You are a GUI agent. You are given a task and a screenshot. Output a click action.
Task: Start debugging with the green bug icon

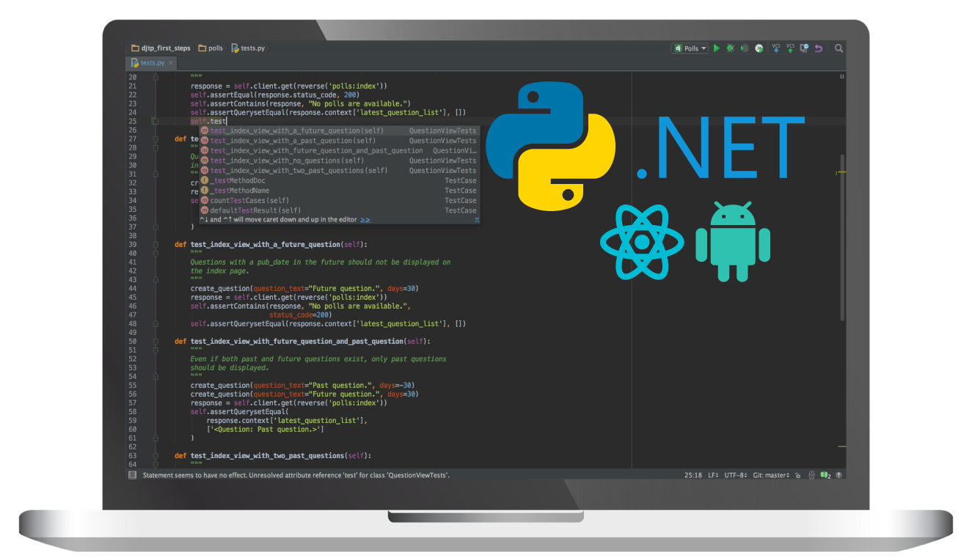pos(730,48)
